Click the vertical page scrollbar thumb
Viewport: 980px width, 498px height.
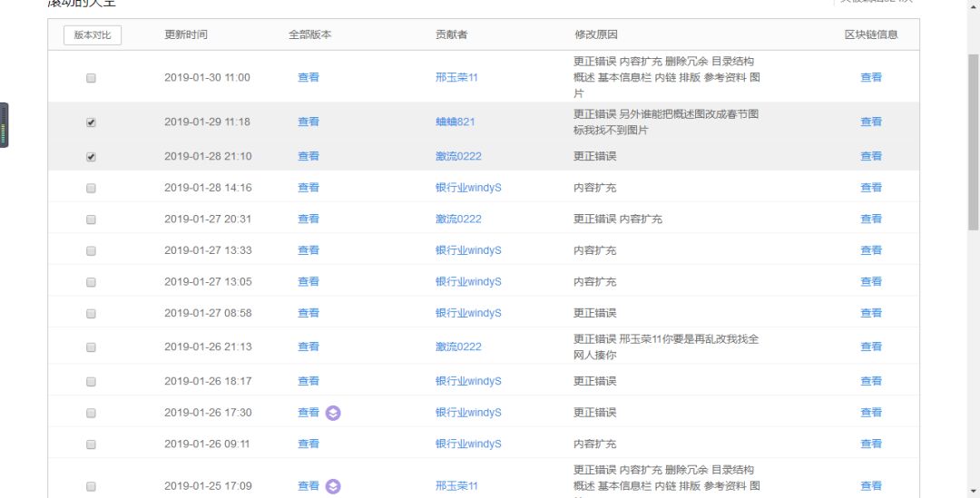click(973, 142)
